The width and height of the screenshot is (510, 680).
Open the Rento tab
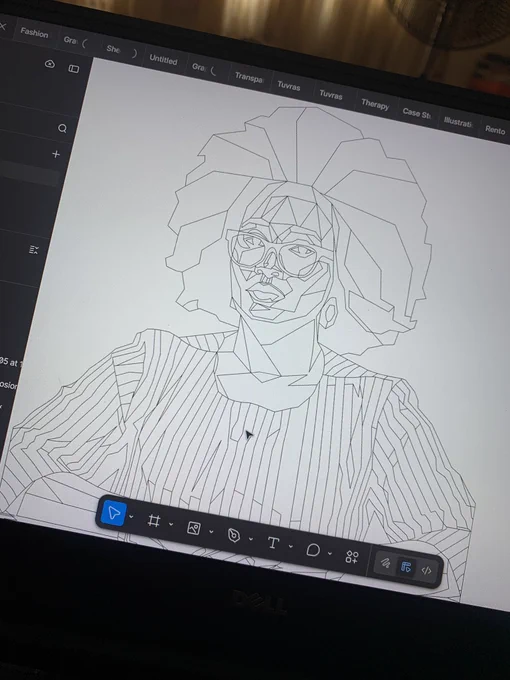(495, 130)
